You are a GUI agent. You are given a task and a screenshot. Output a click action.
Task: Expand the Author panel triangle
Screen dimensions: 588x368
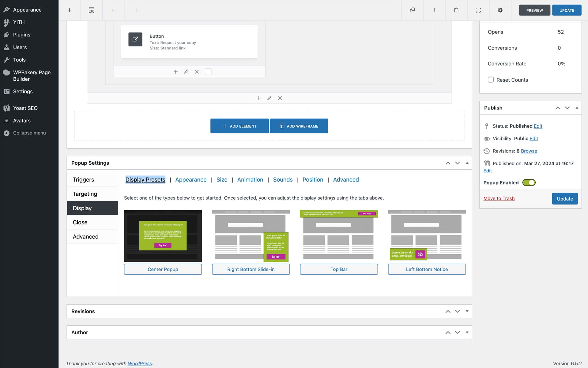pyautogui.click(x=467, y=332)
